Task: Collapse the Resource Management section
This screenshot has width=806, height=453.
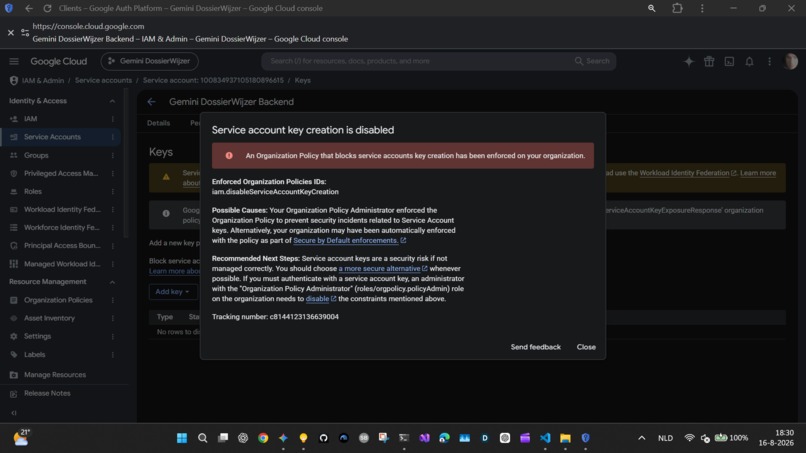Action: tap(112, 282)
